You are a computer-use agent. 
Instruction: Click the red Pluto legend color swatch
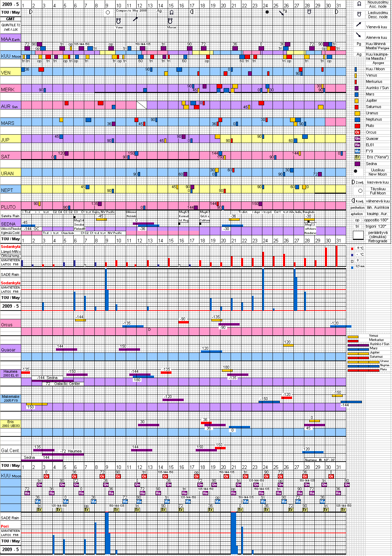pos(357,126)
